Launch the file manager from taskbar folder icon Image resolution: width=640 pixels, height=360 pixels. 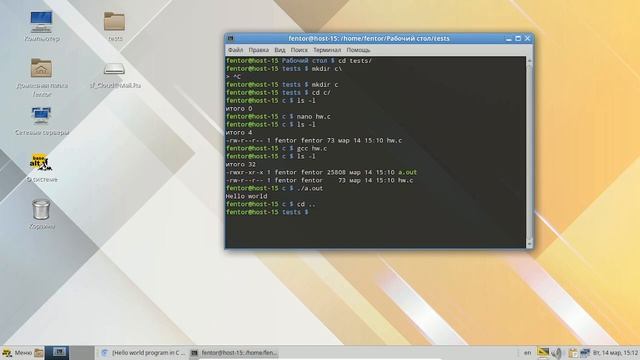[38, 353]
